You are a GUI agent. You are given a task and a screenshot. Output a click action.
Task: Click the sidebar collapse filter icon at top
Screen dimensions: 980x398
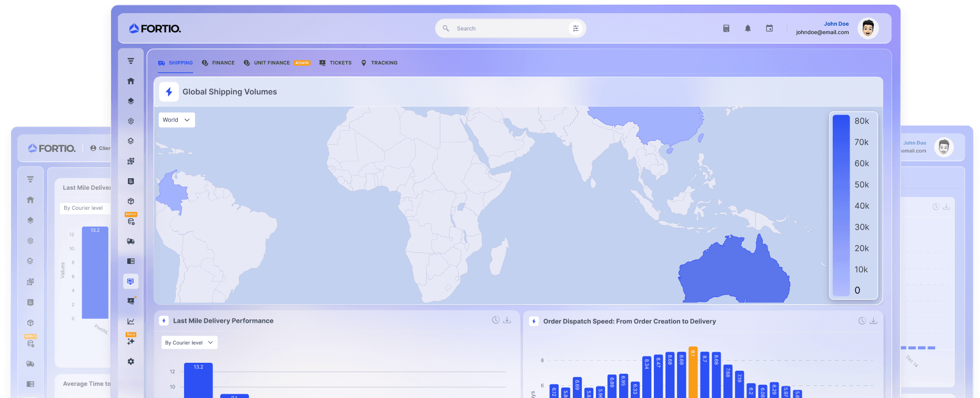pyautogui.click(x=131, y=61)
